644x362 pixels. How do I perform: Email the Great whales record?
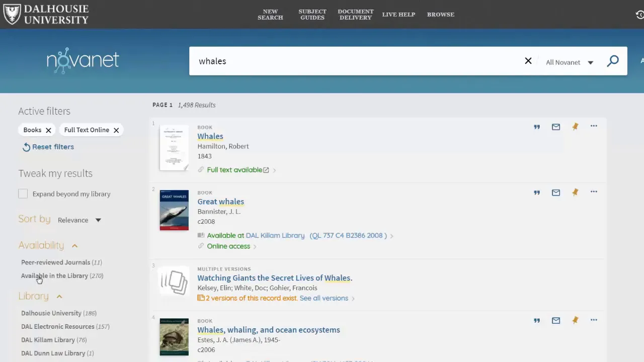[x=556, y=193]
